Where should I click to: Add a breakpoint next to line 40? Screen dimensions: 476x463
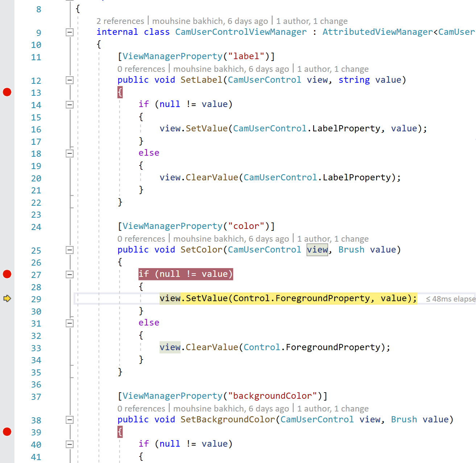pyautogui.click(x=7, y=444)
